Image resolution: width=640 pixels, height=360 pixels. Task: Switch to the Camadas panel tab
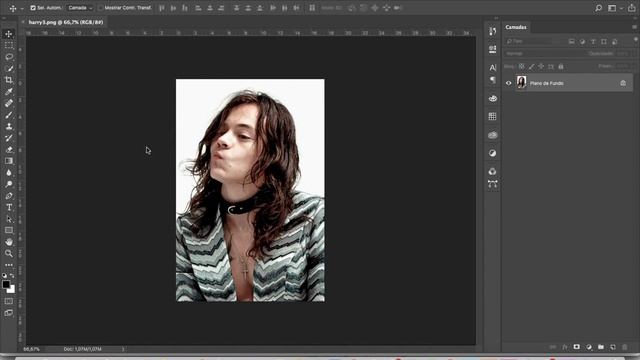[516, 27]
